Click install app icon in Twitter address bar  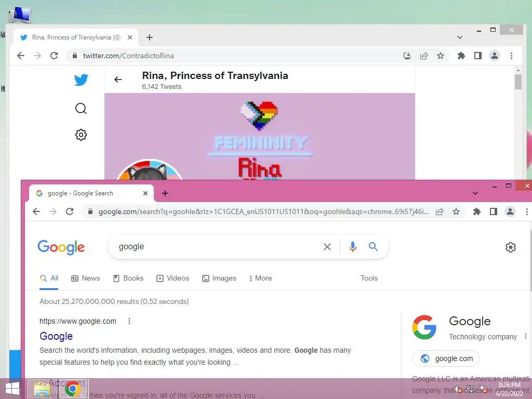[407, 56]
